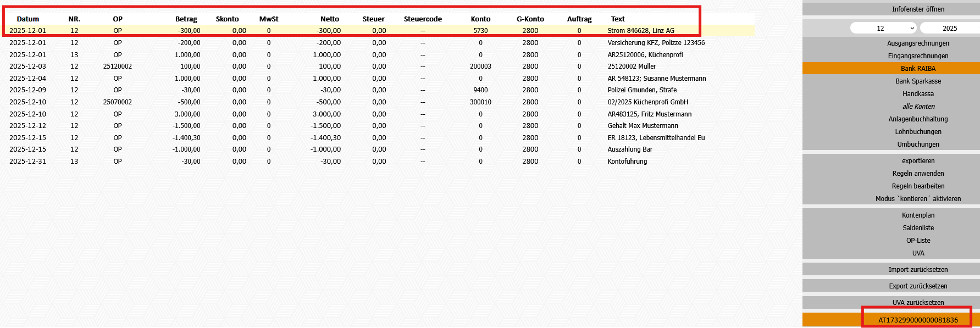Click the 'Betrag' column header
This screenshot has height=328, width=980.
pos(186,19)
